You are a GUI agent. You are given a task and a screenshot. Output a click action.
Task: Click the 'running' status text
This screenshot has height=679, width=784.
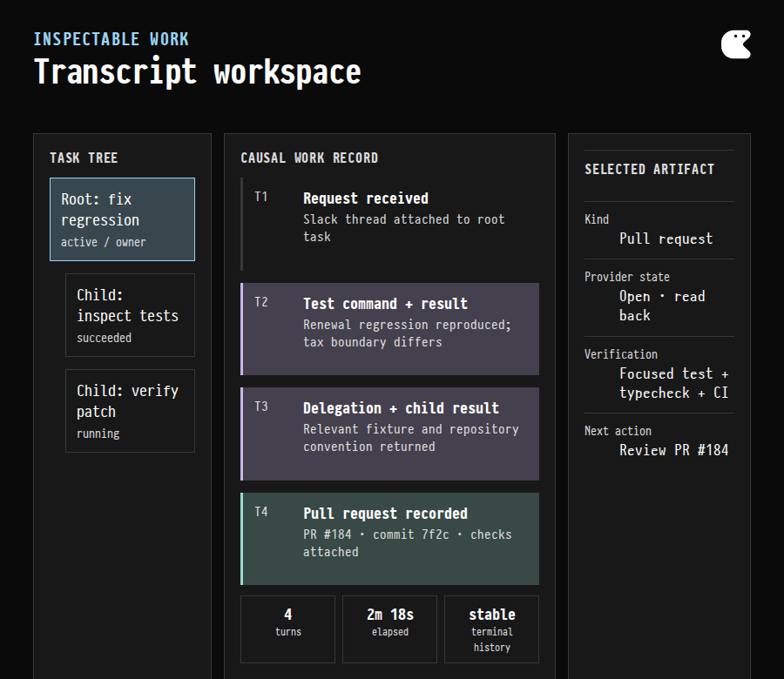point(98,434)
